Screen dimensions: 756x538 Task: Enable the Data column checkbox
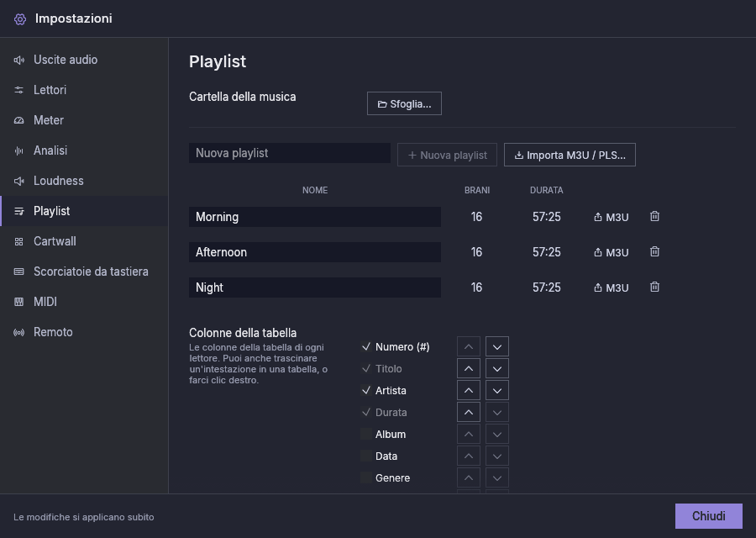tap(366, 456)
